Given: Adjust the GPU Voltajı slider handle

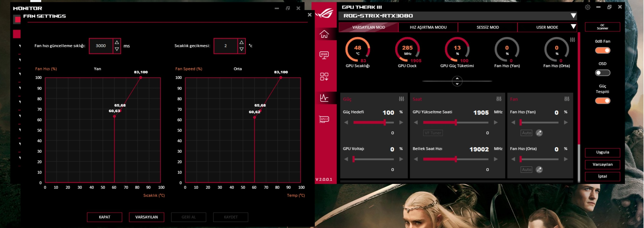Looking at the screenshot, I should (x=354, y=159).
